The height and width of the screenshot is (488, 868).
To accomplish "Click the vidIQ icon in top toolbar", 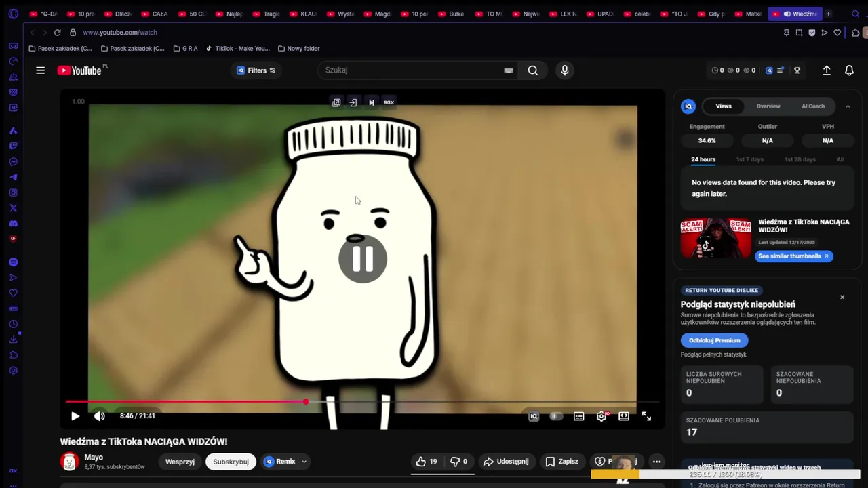I will (769, 70).
